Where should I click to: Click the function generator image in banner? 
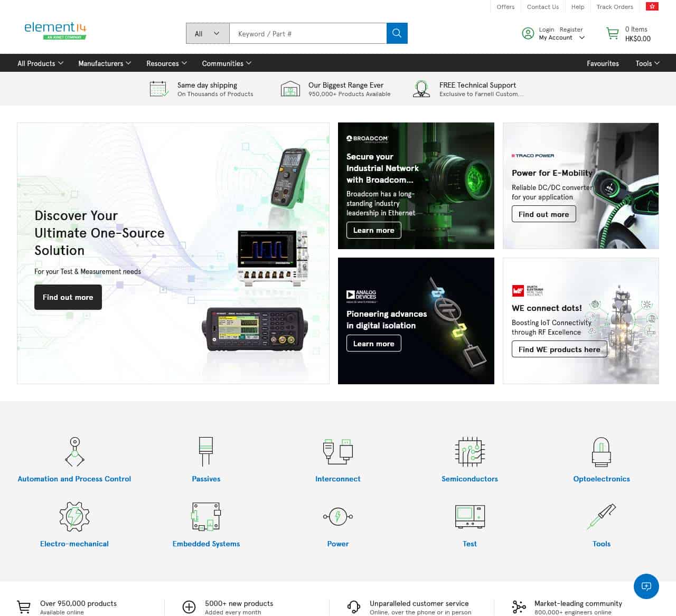[254, 329]
